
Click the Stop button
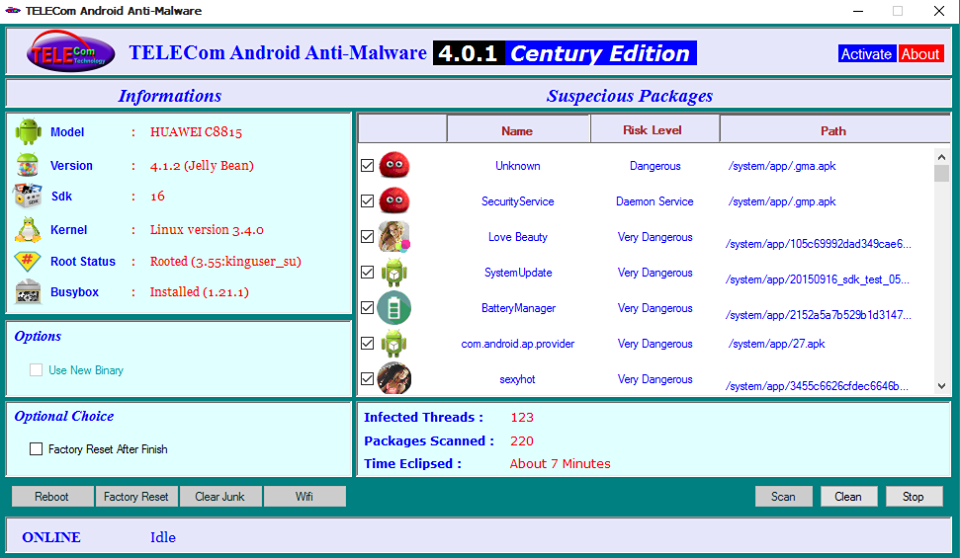914,497
